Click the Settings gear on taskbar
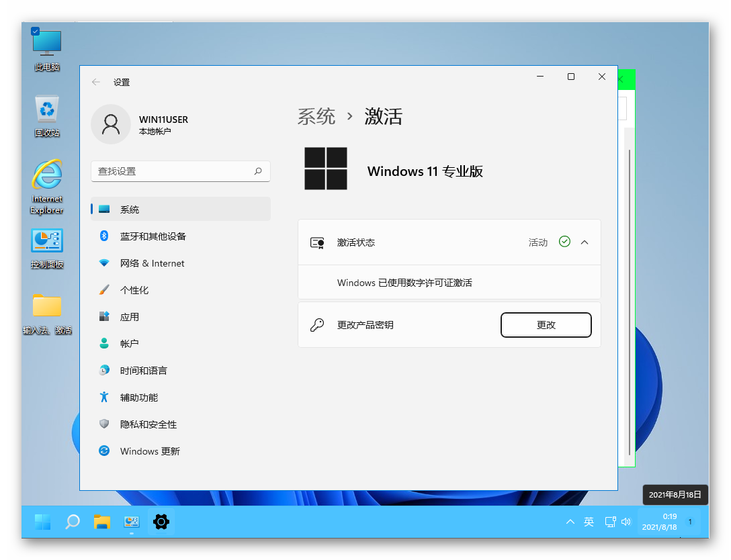The image size is (731, 560). [x=161, y=522]
